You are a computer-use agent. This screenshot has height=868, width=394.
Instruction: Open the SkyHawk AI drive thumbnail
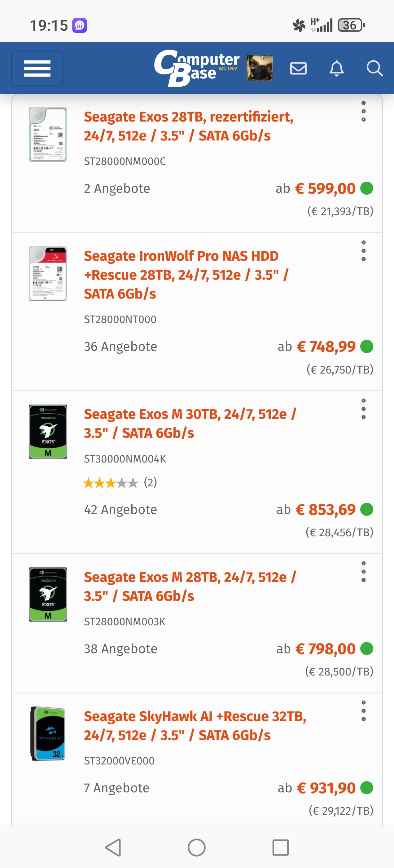[x=48, y=733]
